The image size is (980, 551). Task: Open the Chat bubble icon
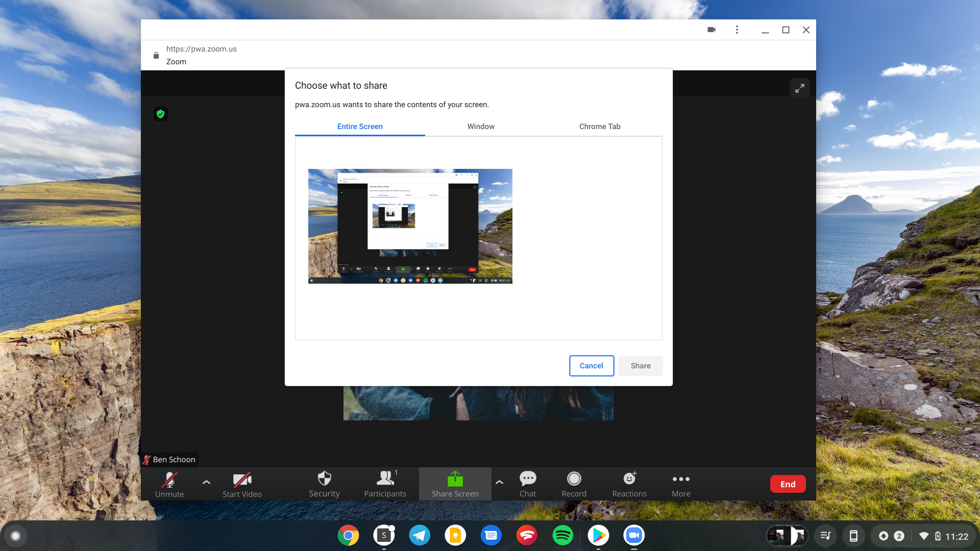click(x=527, y=479)
